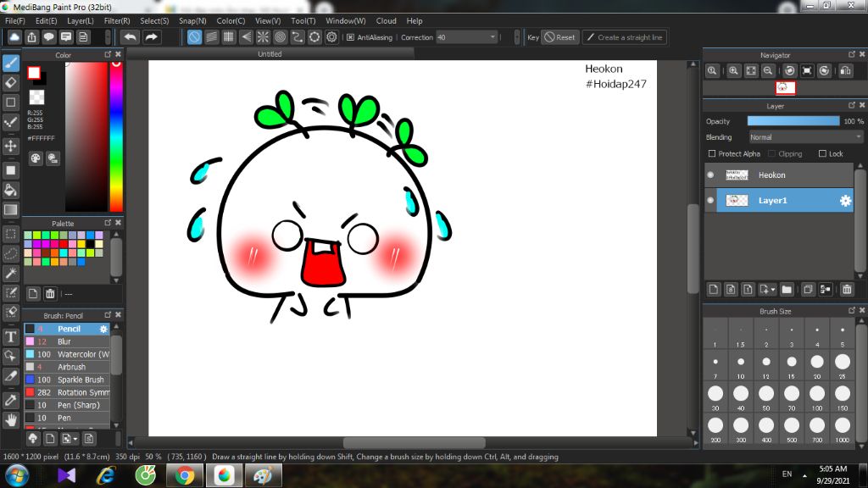Click the new layer folder icon
Viewport: 868px width, 488px height.
[x=787, y=290]
